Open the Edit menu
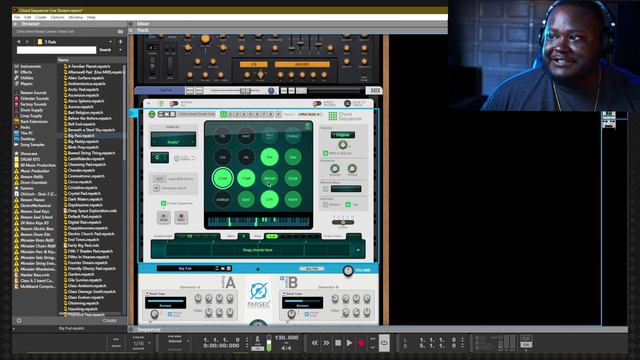The width and height of the screenshot is (640, 360). tap(28, 18)
